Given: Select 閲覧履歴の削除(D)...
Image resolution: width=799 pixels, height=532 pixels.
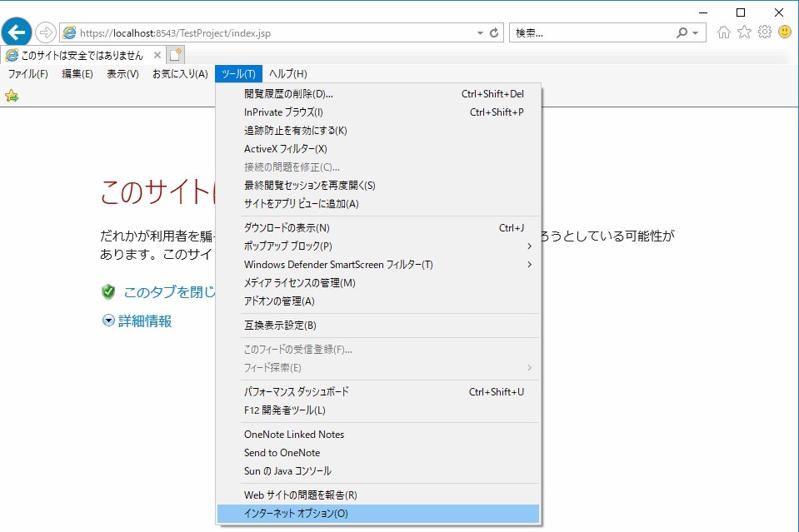Looking at the screenshot, I should 378,94.
